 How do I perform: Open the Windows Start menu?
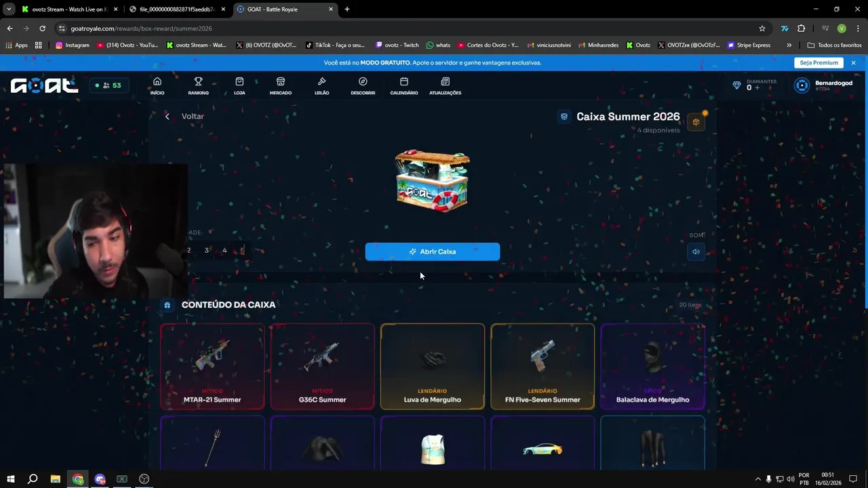pos(11,479)
